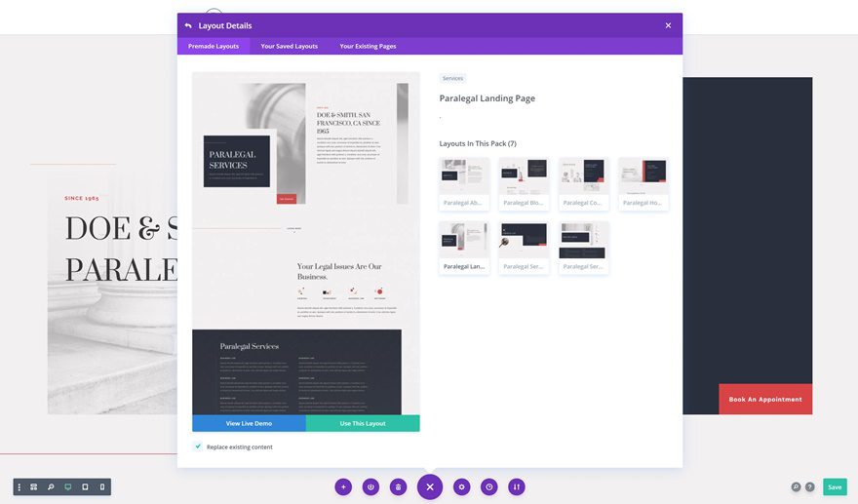Open Your Existing Pages tab
858x504 pixels.
[368, 46]
